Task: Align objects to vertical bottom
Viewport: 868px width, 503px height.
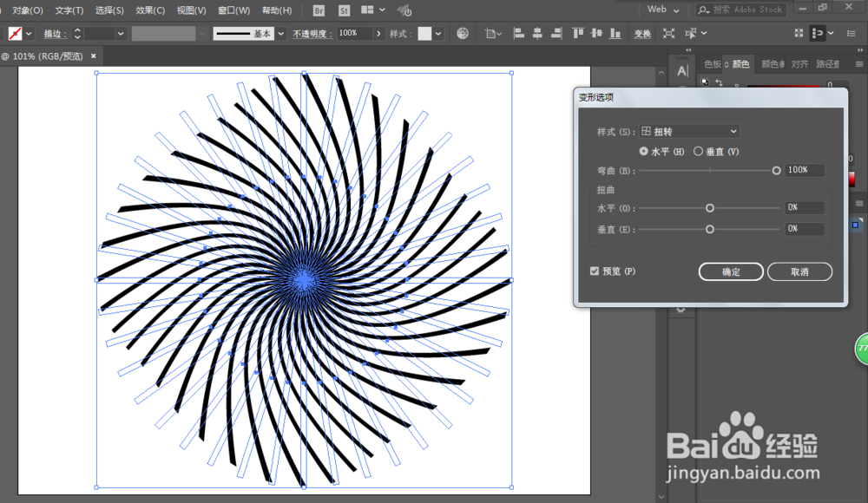Action: [x=615, y=34]
